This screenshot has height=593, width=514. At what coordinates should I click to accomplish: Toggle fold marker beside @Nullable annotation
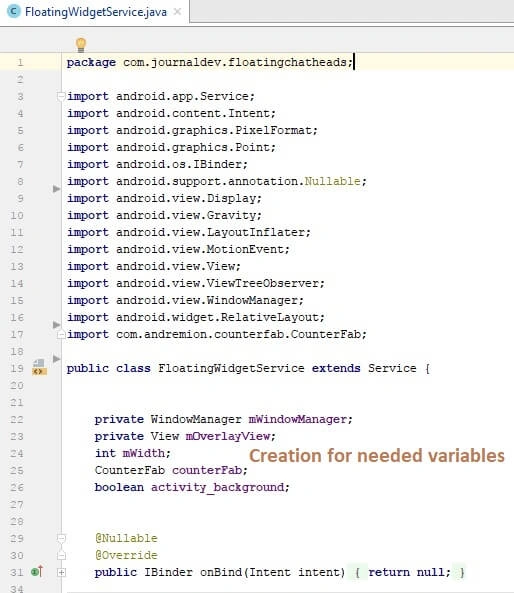pyautogui.click(x=61, y=538)
